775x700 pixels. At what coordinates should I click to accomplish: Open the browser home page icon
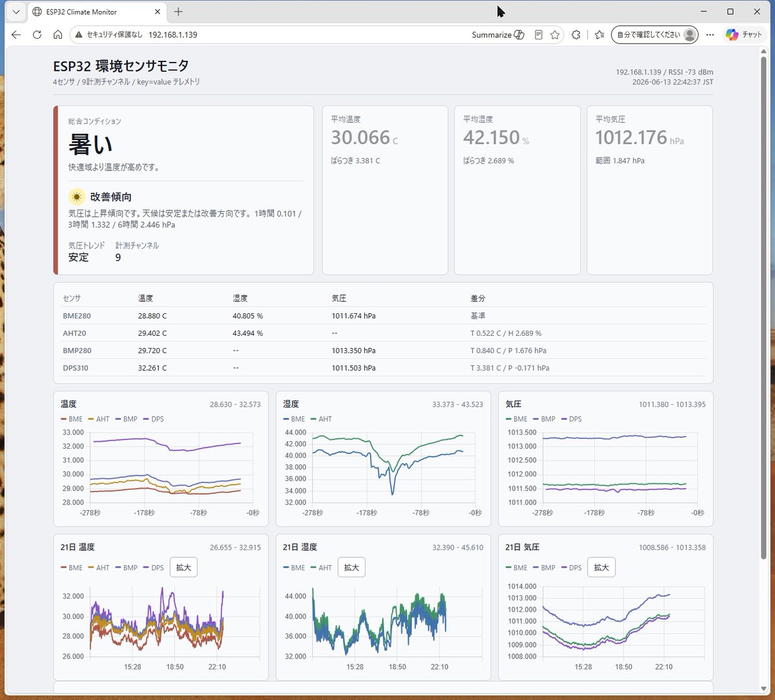(57, 35)
